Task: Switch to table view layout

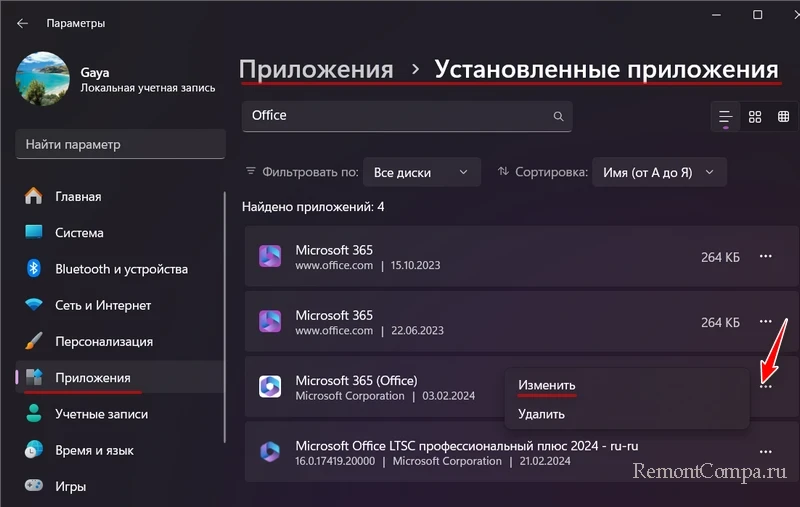Action: tap(783, 117)
